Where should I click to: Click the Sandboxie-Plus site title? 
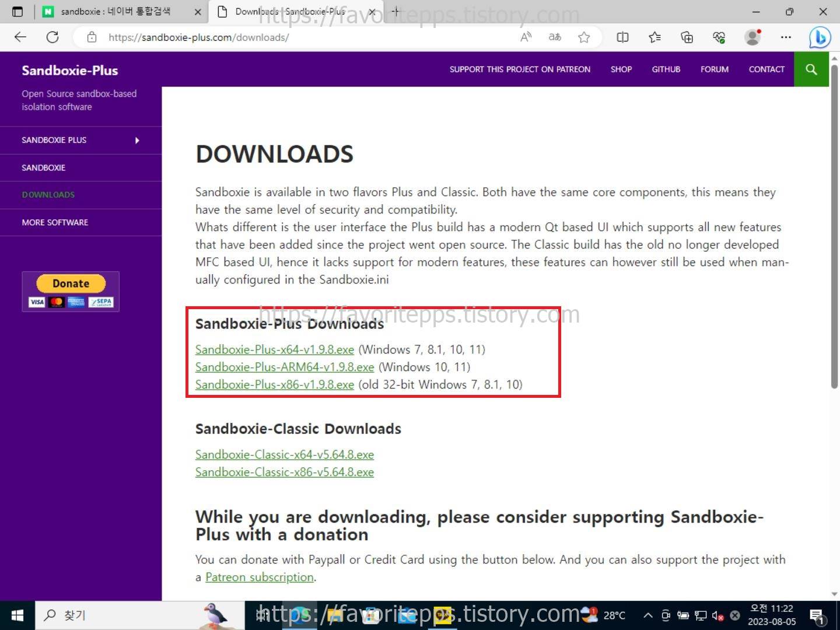click(70, 71)
